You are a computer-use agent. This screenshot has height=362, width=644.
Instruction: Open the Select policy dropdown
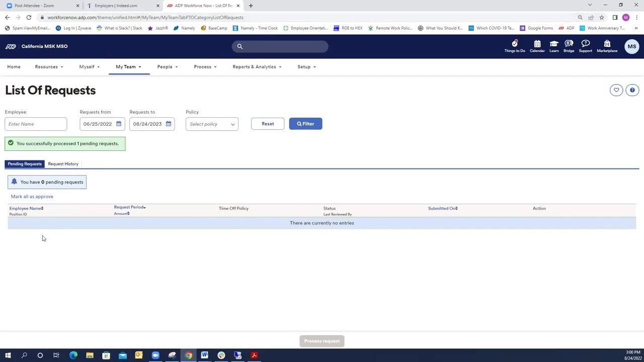(x=212, y=124)
